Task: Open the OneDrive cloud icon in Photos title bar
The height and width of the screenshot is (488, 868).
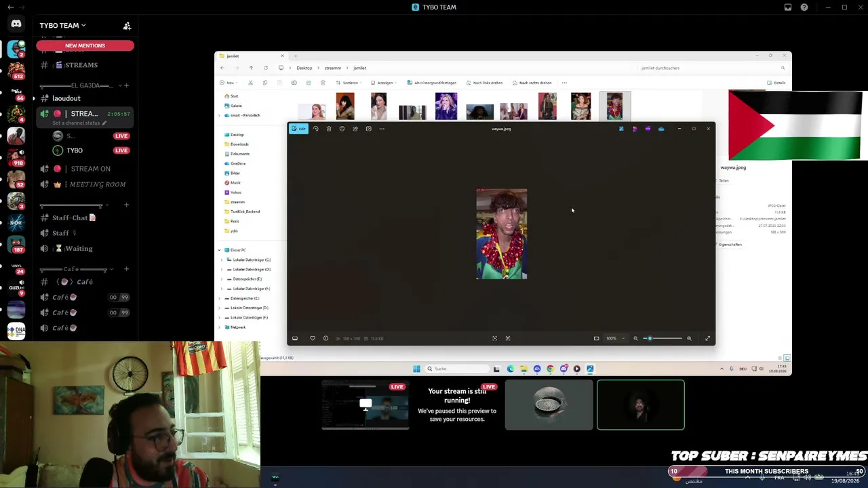Action: point(661,129)
